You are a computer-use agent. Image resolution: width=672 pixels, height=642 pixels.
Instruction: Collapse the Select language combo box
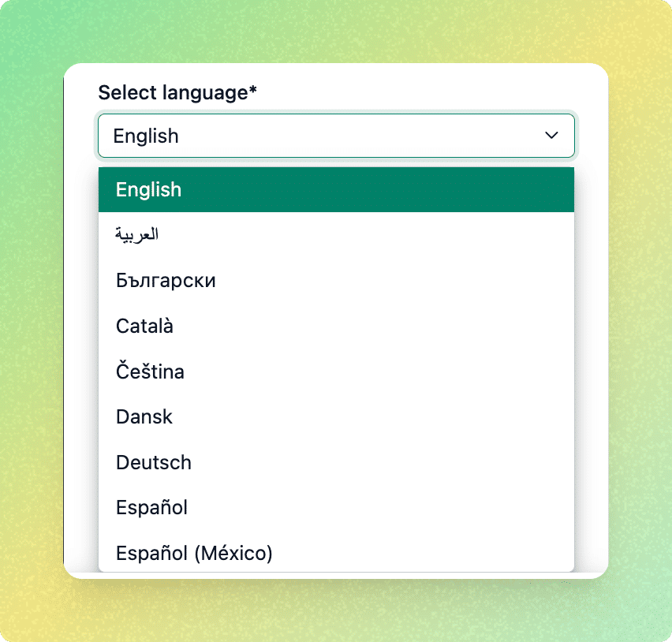pyautogui.click(x=336, y=136)
